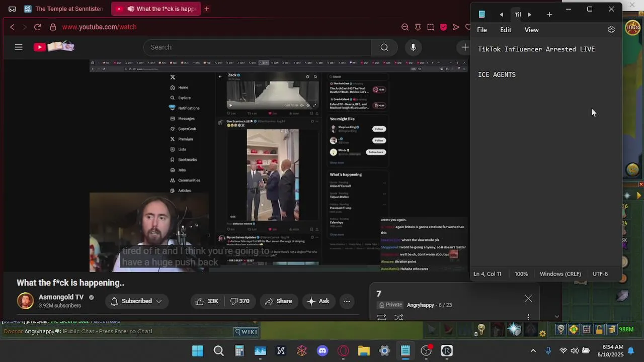Screen dimensions: 644x362
Task: Open the YouTube hamburger guide menu
Action: click(x=19, y=47)
